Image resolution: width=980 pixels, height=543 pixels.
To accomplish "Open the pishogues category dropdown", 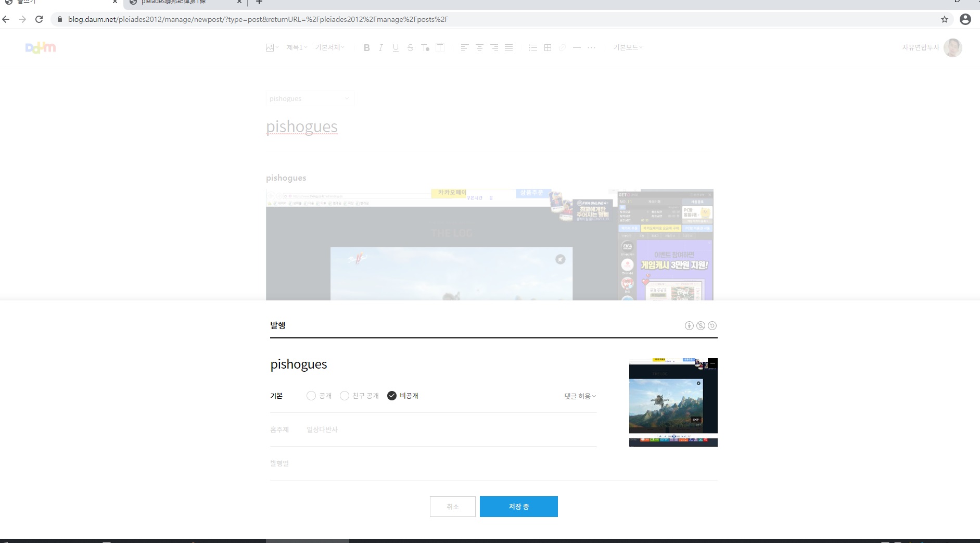I will pos(310,98).
